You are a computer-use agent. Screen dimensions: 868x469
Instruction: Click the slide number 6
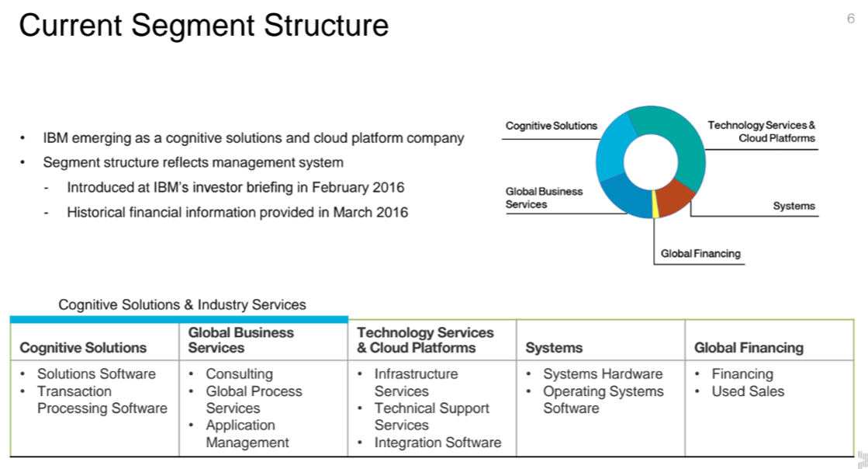851,19
